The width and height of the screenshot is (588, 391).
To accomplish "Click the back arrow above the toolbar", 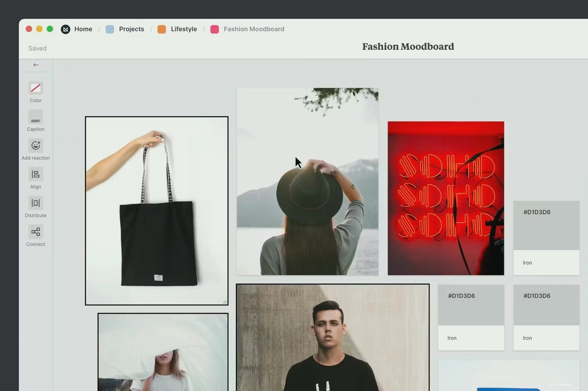I will 36,65.
